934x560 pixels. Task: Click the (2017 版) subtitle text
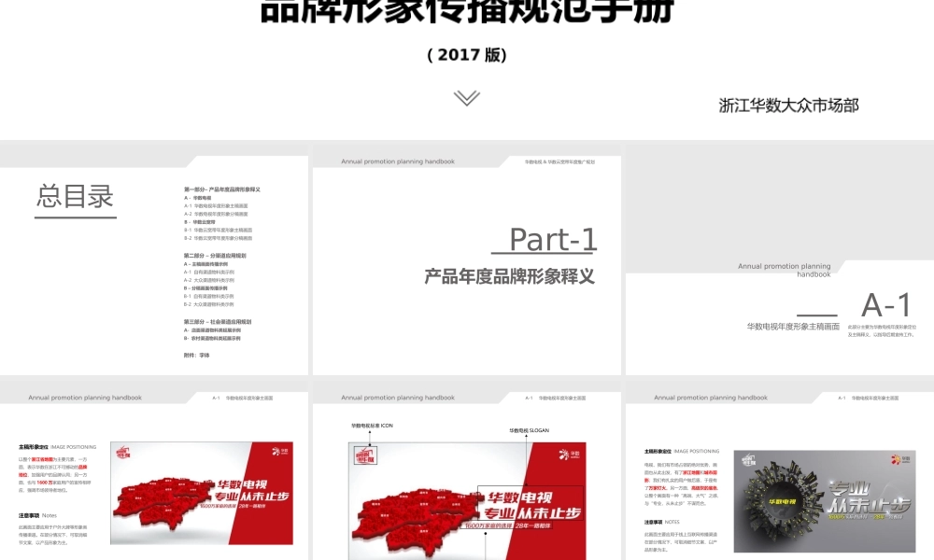(467, 55)
